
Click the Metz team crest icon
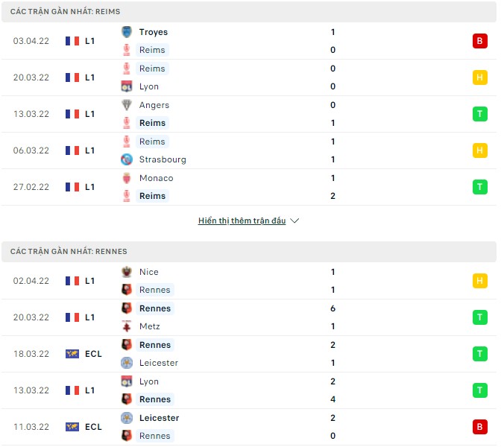click(127, 326)
